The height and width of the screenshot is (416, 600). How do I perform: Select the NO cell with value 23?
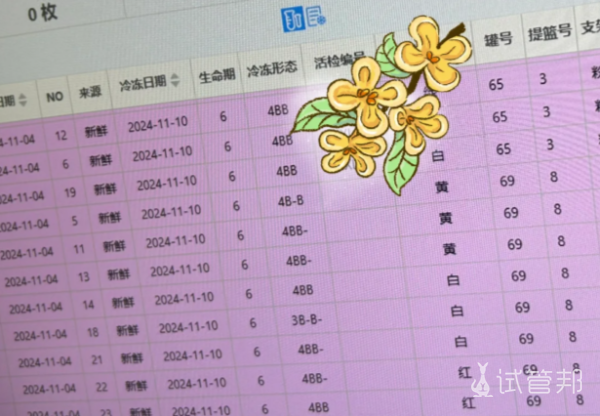tap(106, 412)
